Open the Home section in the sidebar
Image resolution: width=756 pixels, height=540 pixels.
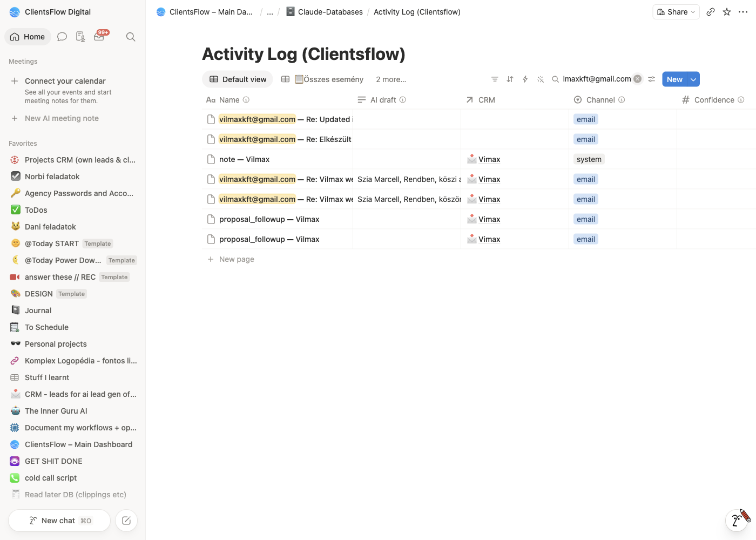[28, 37]
